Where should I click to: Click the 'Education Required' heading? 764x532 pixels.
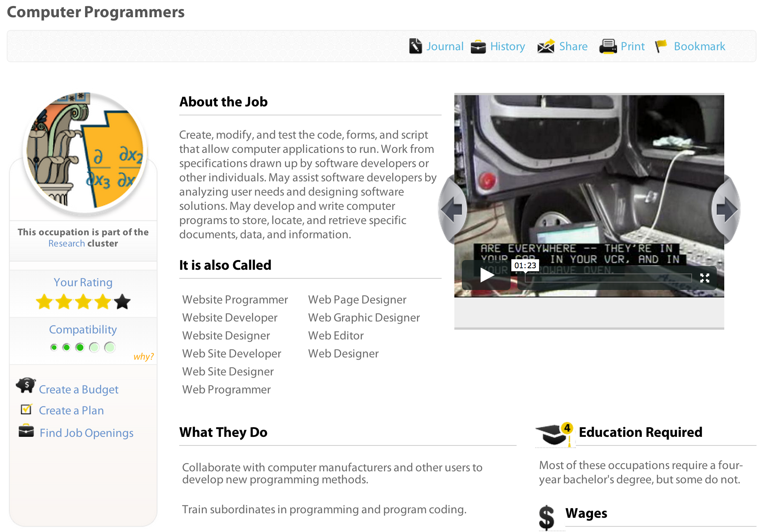641,432
